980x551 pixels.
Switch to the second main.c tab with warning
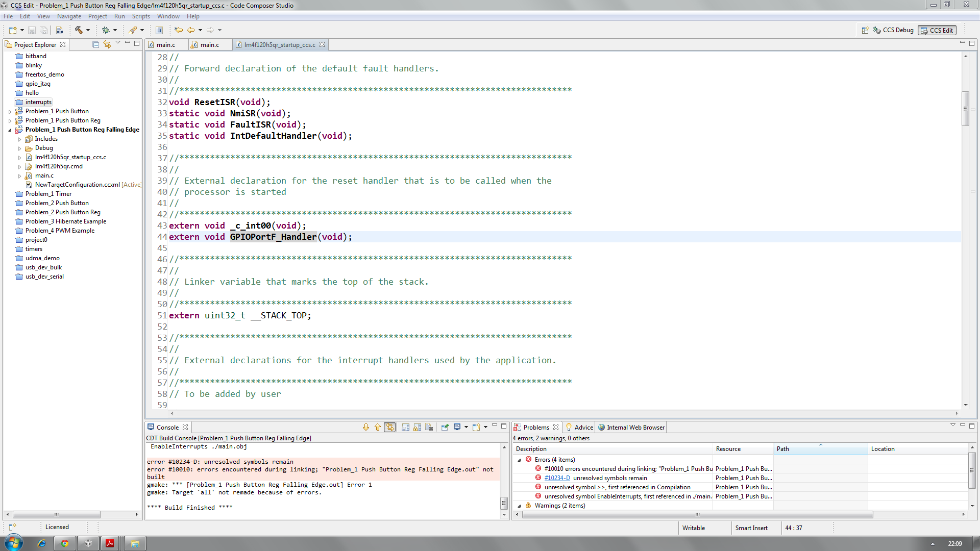210,45
